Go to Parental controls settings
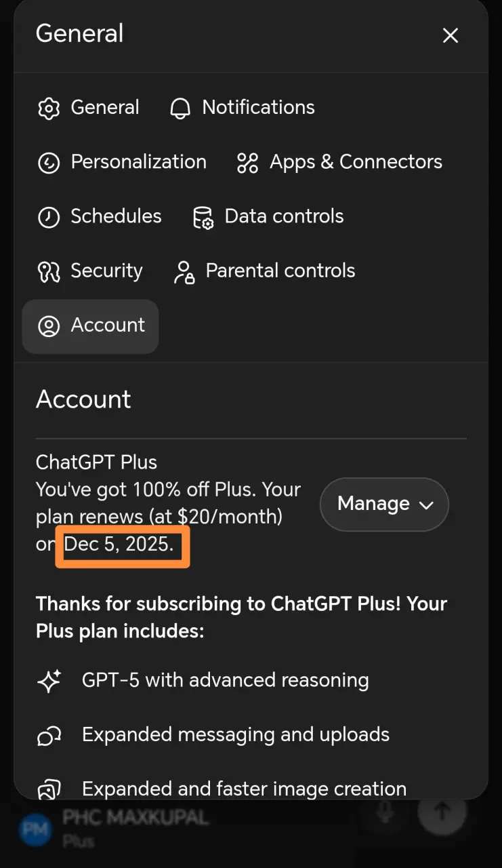The image size is (502, 868). pyautogui.click(x=264, y=271)
